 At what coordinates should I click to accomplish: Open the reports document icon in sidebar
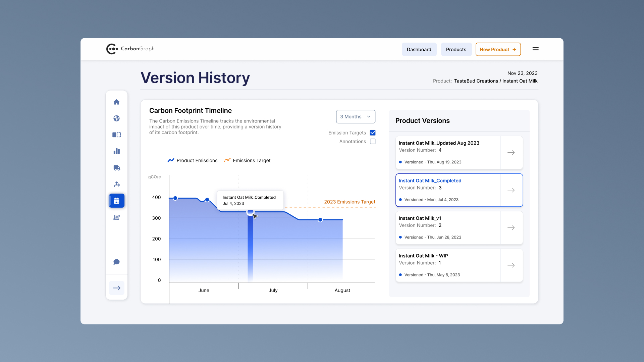[x=116, y=217]
